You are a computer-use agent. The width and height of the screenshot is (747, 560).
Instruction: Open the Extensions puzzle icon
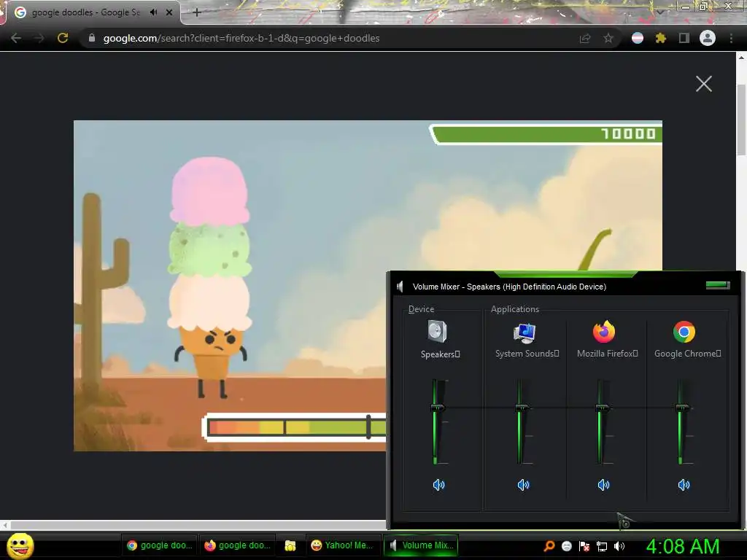point(661,38)
